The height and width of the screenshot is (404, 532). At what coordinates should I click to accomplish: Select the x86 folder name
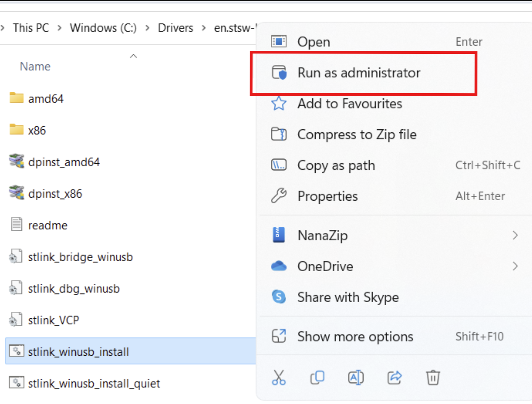click(x=37, y=130)
